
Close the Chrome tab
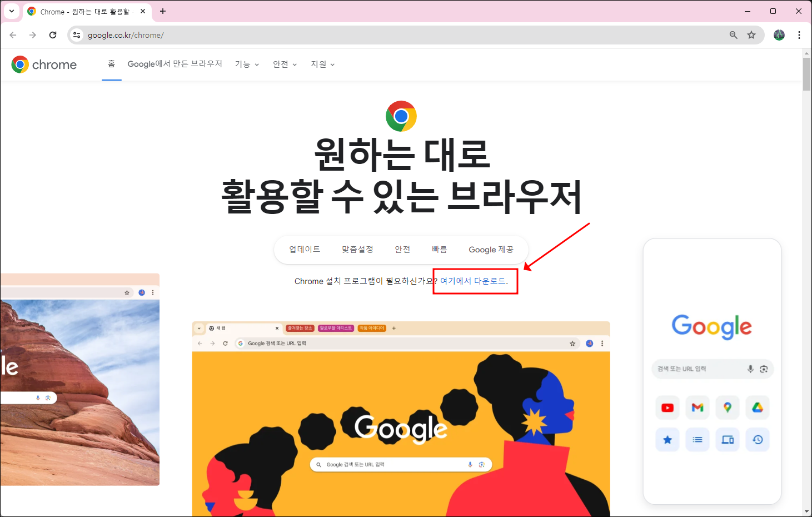pyautogui.click(x=143, y=11)
